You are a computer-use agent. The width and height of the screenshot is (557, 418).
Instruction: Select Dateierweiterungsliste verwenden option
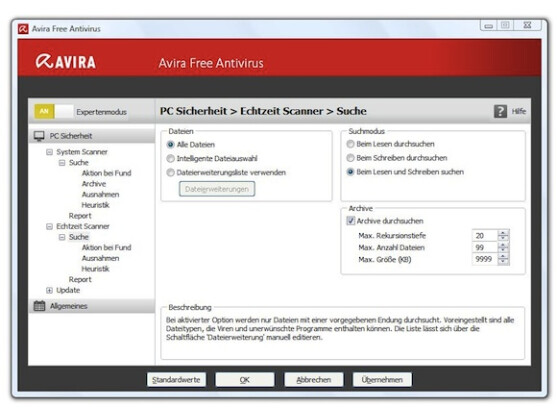(171, 173)
